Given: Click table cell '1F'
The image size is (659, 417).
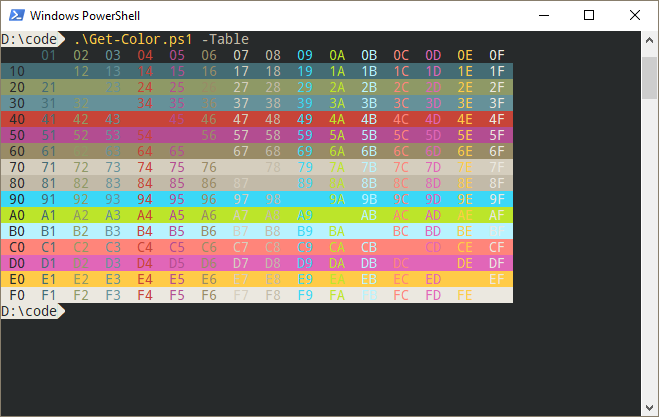Looking at the screenshot, I should (x=497, y=71).
